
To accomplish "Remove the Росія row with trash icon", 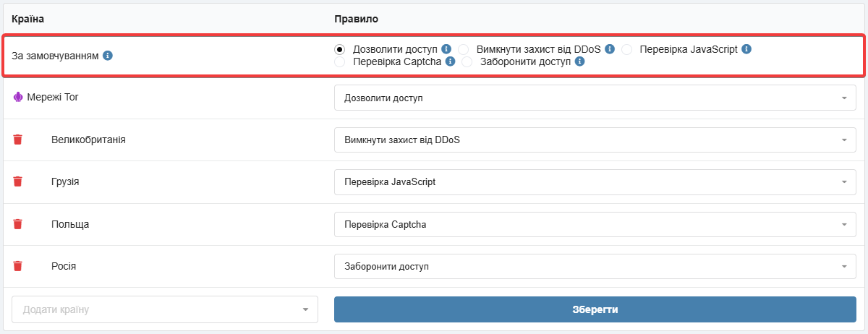I will pyautogui.click(x=18, y=266).
